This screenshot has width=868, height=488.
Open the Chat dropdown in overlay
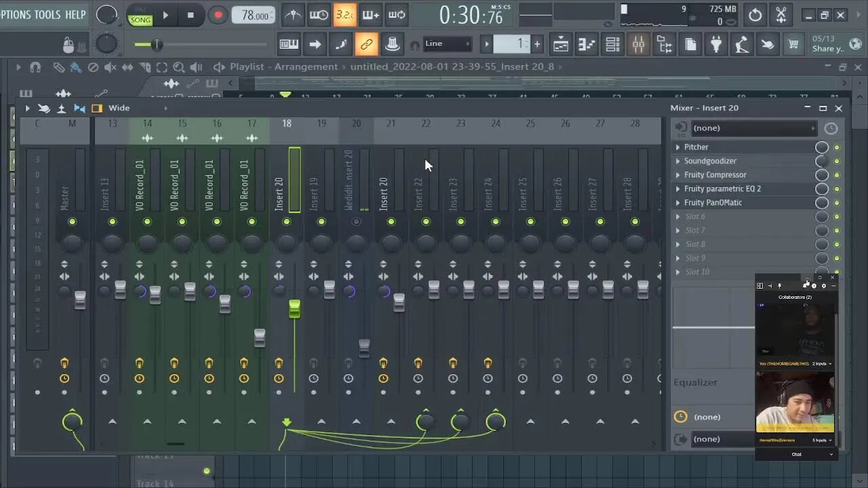(x=797, y=454)
